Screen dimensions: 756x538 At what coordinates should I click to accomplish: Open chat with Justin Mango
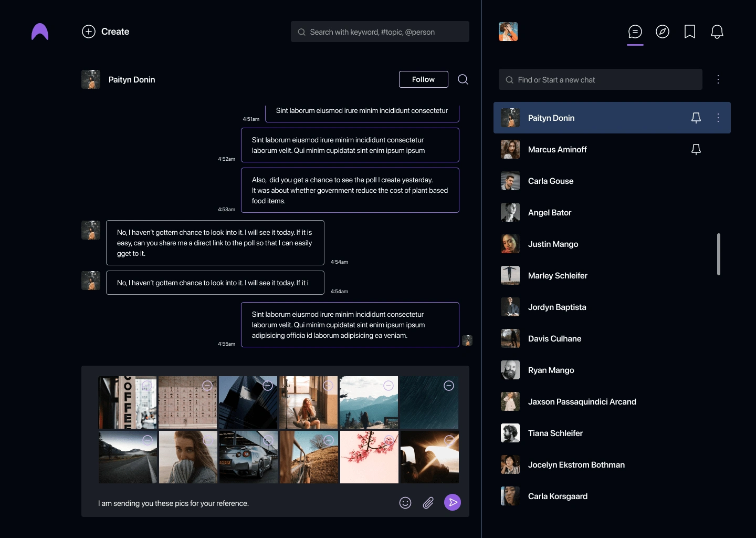(612, 244)
